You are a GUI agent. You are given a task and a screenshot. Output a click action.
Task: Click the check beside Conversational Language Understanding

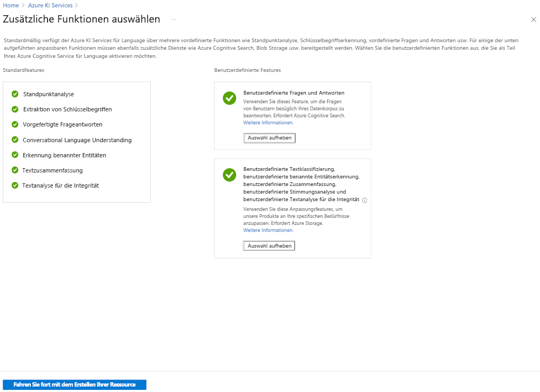coord(15,139)
